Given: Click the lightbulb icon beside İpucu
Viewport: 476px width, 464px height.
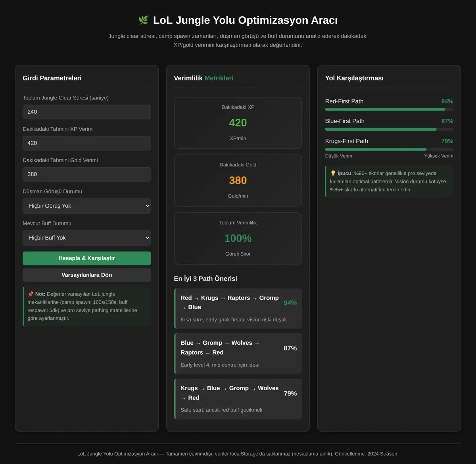Looking at the screenshot, I should click(333, 173).
